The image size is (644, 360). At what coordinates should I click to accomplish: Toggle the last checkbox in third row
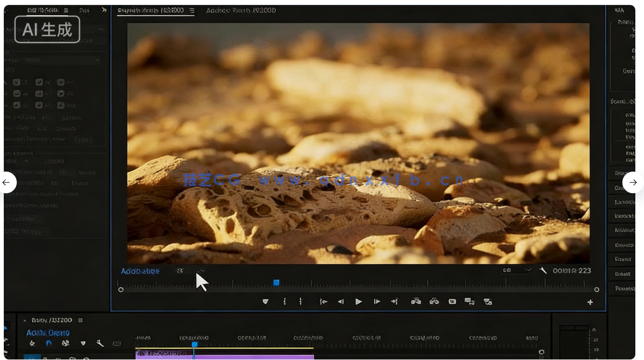(x=61, y=104)
